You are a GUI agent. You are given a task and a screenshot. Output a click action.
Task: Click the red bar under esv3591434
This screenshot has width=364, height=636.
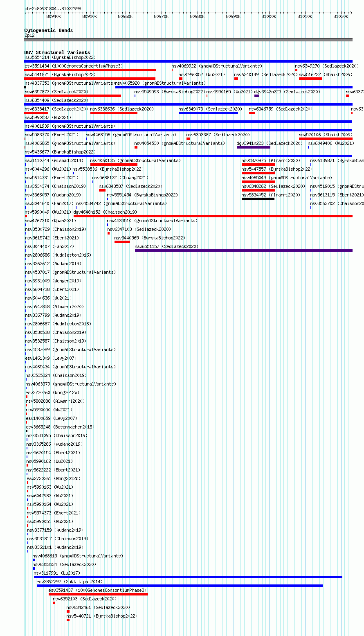point(90,70)
